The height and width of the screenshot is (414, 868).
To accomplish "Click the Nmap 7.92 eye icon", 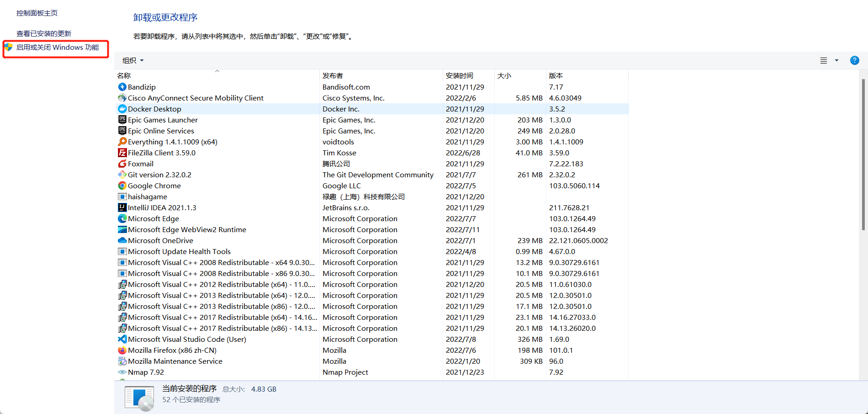I will (x=122, y=372).
